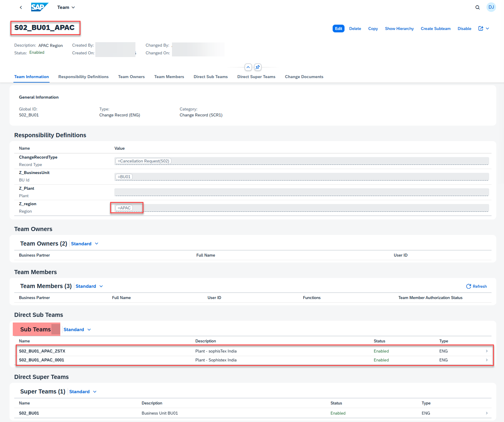Open the search magnifier icon
Screen dimensions: 504x422
pyautogui.click(x=477, y=7)
